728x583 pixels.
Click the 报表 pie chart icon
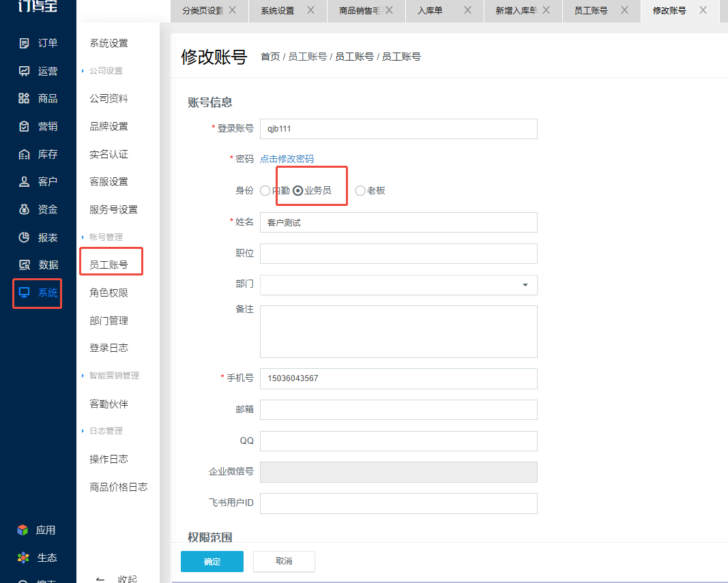point(24,237)
